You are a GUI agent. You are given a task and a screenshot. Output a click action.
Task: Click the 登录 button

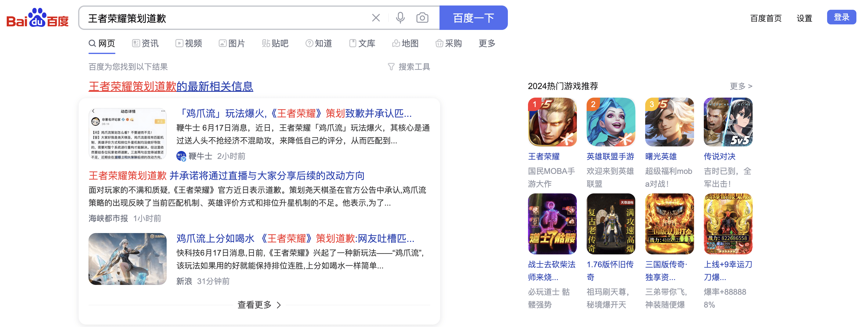(x=841, y=17)
